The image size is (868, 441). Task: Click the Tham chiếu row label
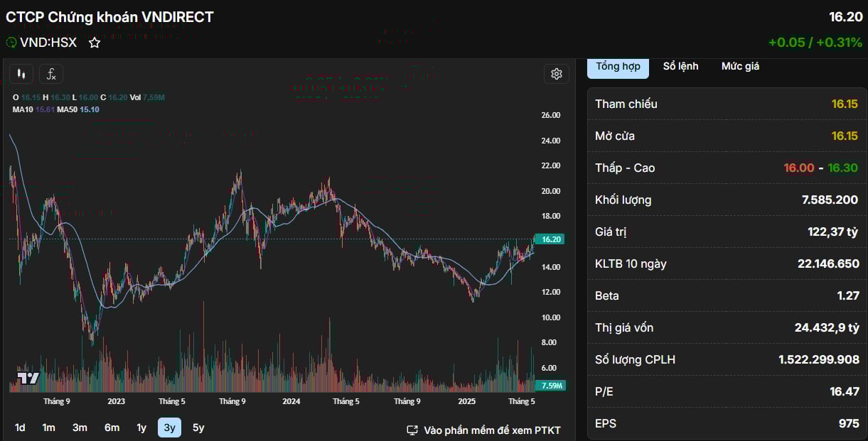pos(626,104)
